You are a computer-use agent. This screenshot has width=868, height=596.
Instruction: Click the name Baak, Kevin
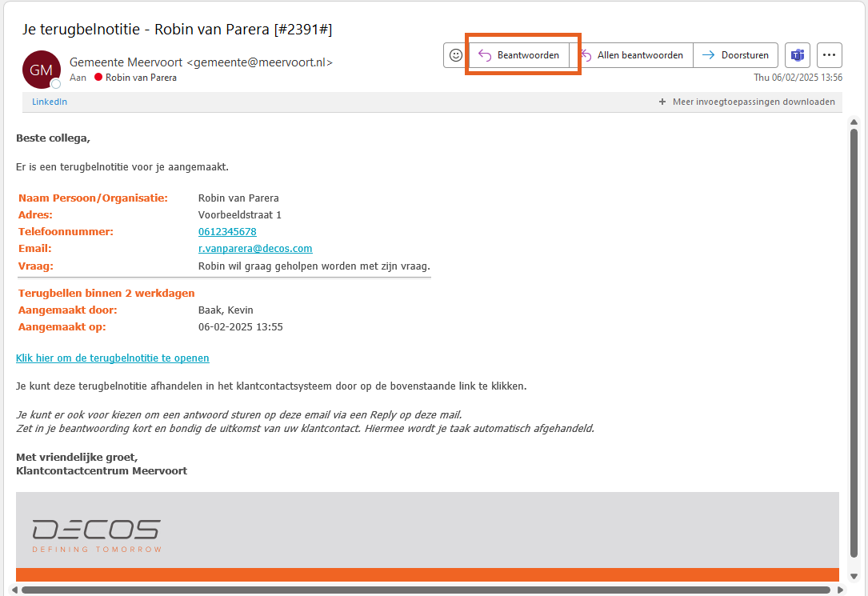pyautogui.click(x=226, y=310)
